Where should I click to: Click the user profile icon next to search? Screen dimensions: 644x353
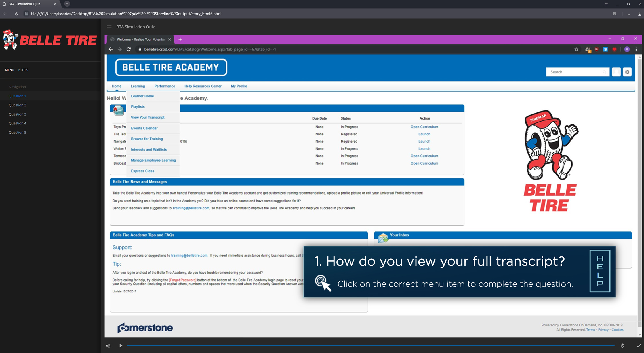(616, 72)
